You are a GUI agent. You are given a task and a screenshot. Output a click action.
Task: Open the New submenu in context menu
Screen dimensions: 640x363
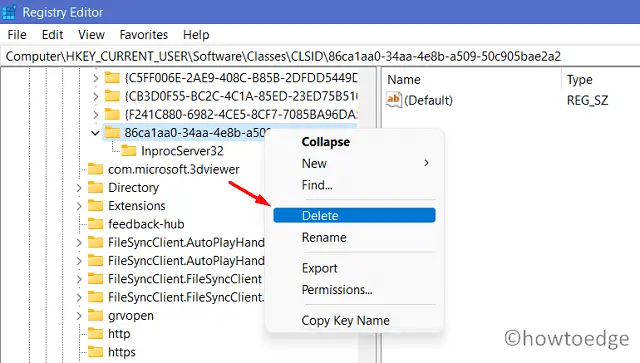click(x=354, y=163)
